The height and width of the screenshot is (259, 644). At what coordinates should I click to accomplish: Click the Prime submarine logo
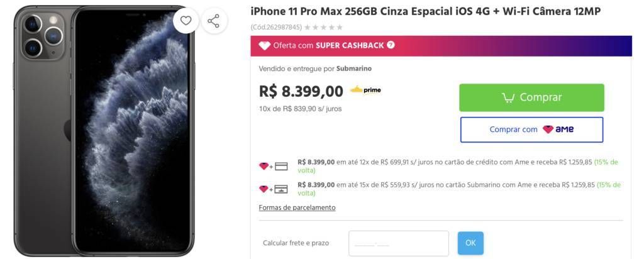(365, 90)
